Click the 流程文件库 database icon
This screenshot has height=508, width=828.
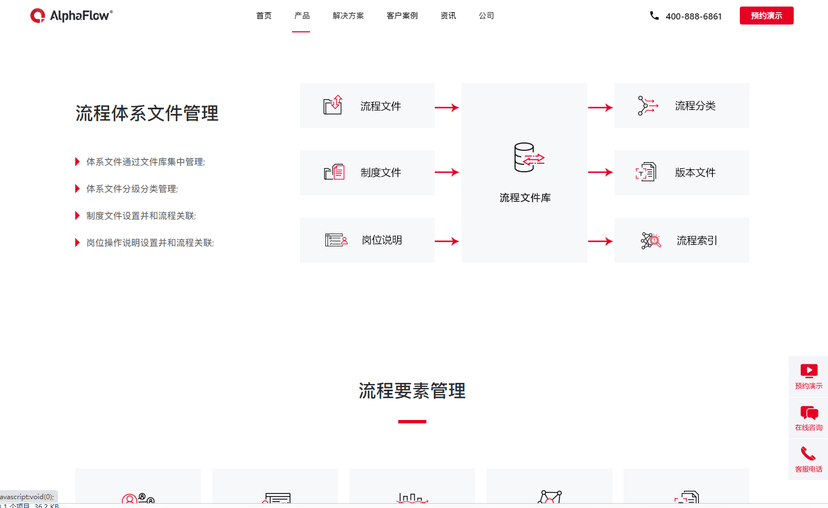(527, 158)
